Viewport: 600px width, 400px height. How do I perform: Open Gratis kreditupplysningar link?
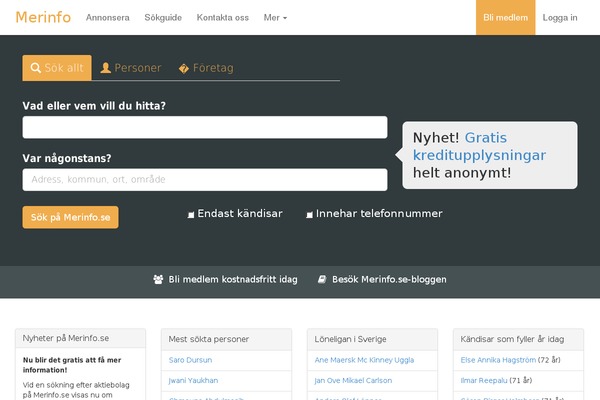[x=479, y=146]
